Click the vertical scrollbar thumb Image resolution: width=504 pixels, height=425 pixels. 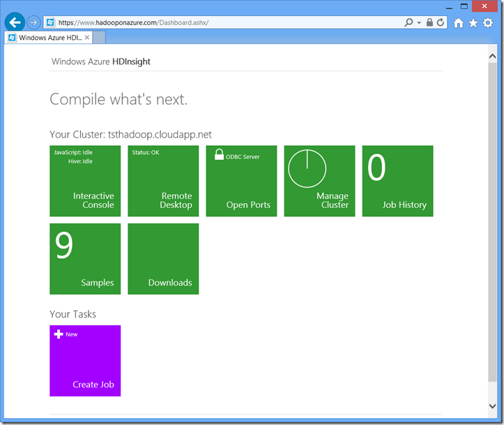tap(492, 222)
